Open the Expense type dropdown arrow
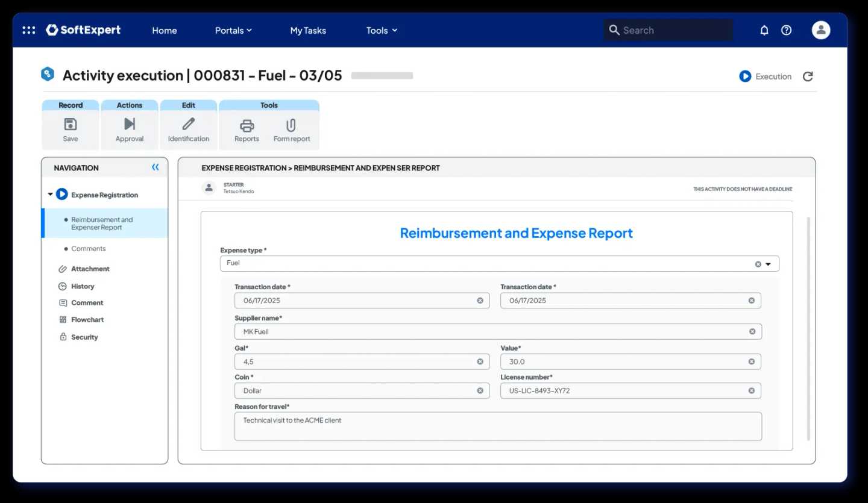868x503 pixels. 769,264
